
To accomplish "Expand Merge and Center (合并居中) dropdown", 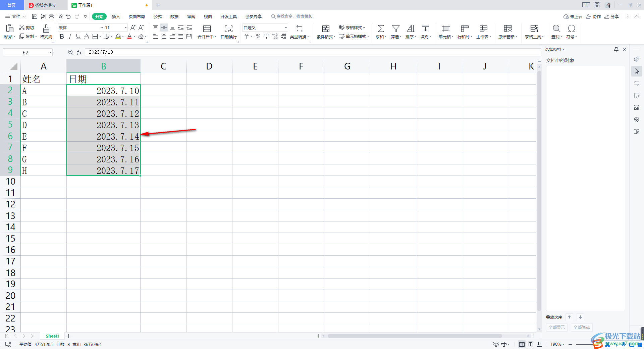I will [216, 37].
